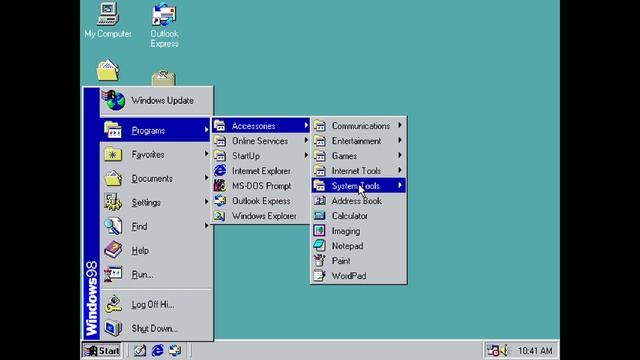This screenshot has height=360, width=640.
Task: Show Desktop from the quick launch bar
Action: pos(140,351)
